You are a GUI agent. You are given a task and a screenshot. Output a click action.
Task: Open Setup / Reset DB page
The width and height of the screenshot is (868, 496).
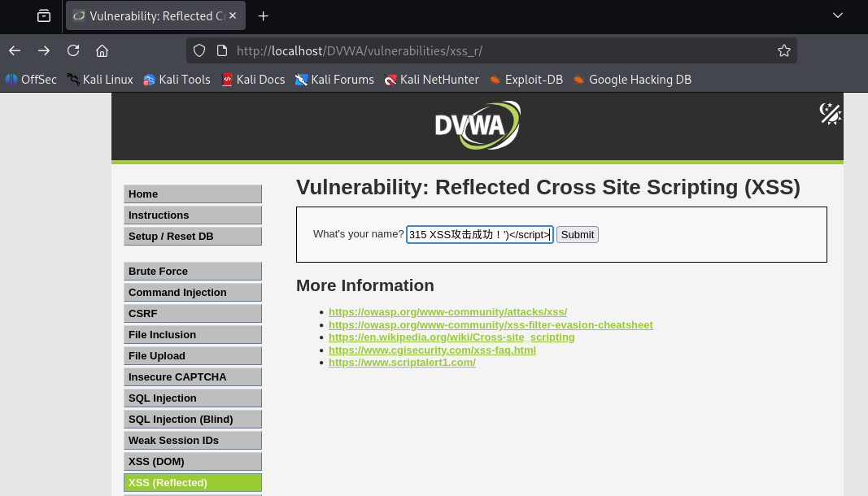click(x=193, y=237)
